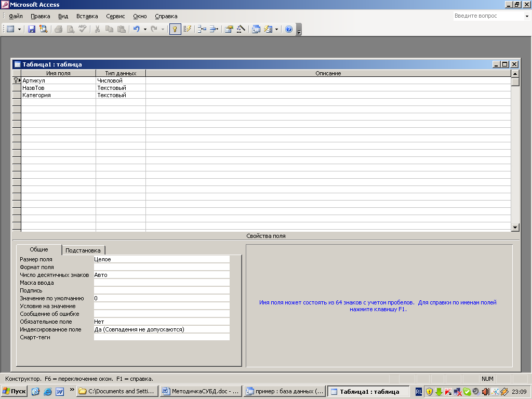This screenshot has width=532, height=399.
Task: Click the Delete Rows icon
Action: pyautogui.click(x=214, y=29)
